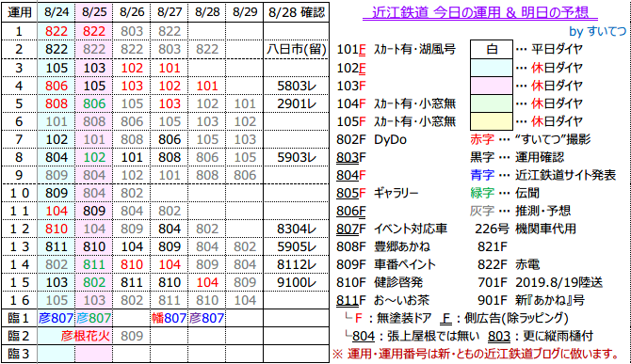The width and height of the screenshot is (631, 364).
Task: Select the 幡807 cell in row 臨1
Action: point(170,318)
